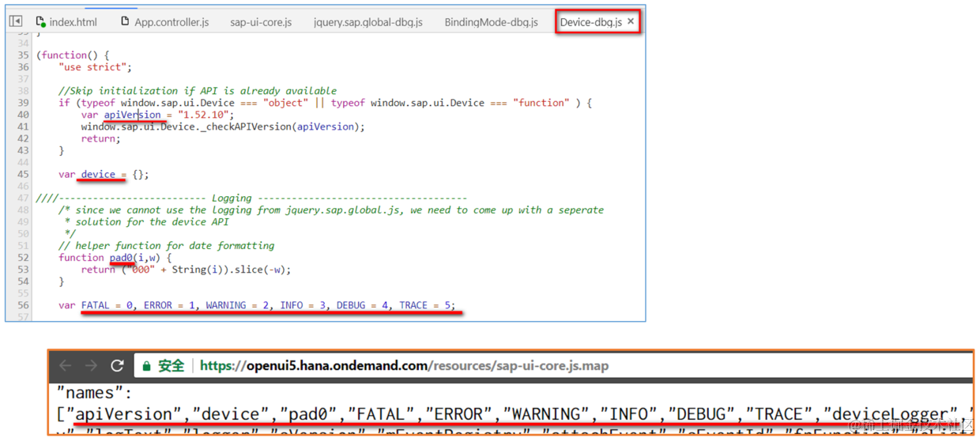The image size is (980, 438).
Task: Click TRACE = 5 on line 56
Action: pos(427,305)
